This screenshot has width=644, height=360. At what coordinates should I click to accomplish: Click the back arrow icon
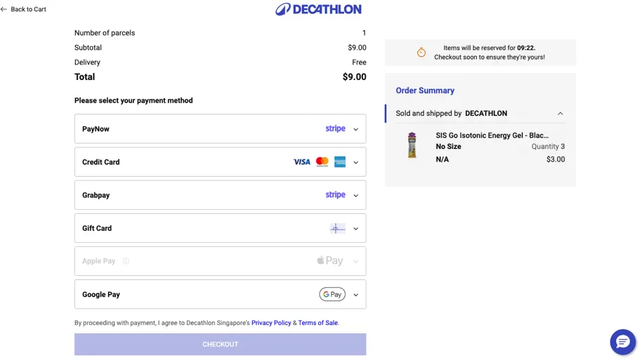(4, 9)
